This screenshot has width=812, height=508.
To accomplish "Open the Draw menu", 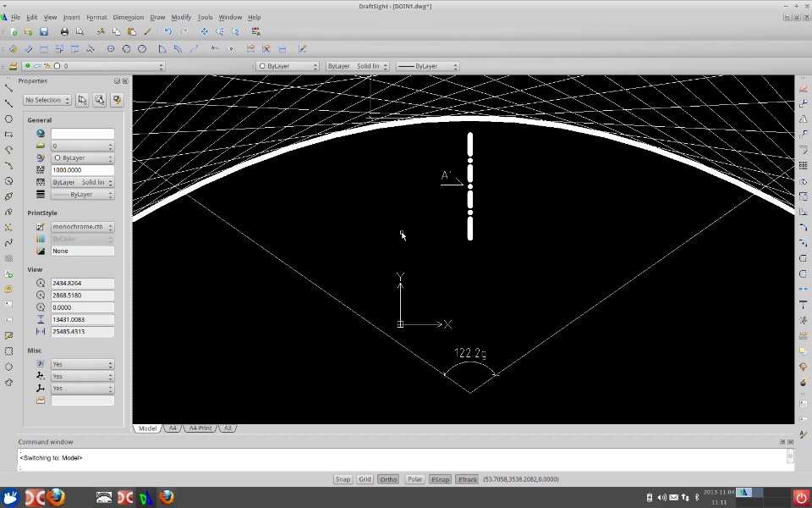I will pyautogui.click(x=157, y=17).
